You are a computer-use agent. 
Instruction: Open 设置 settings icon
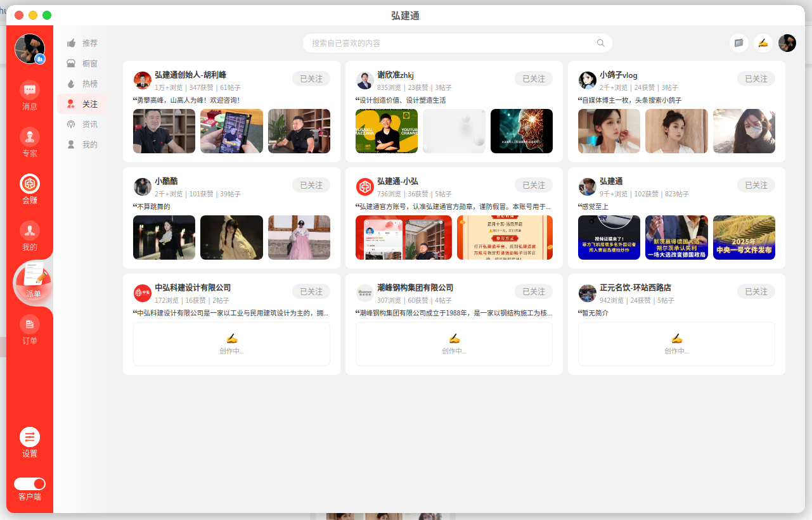[30, 437]
